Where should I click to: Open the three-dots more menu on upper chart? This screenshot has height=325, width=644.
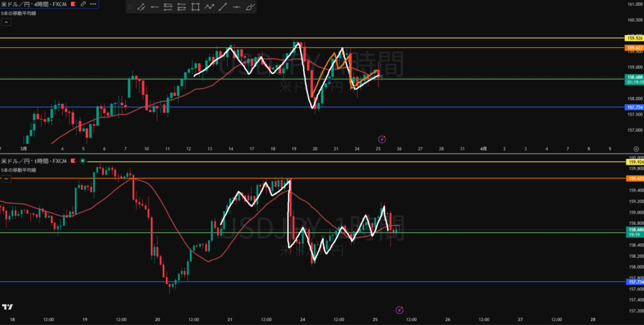point(93,4)
